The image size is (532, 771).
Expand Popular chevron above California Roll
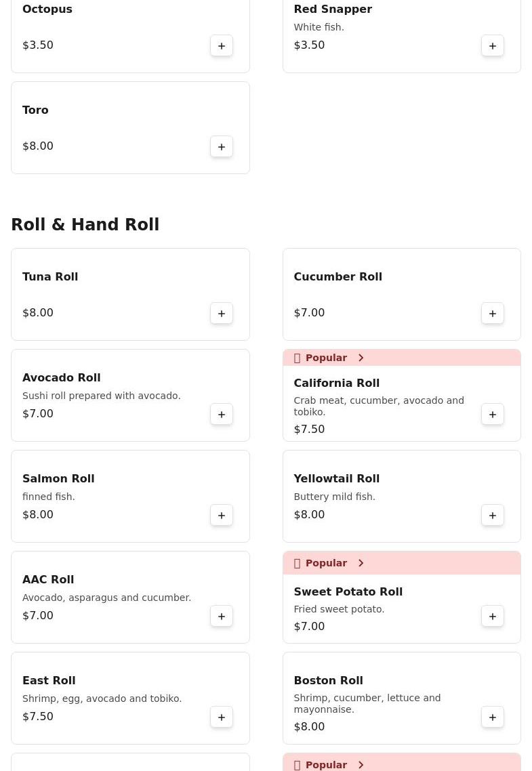click(361, 358)
